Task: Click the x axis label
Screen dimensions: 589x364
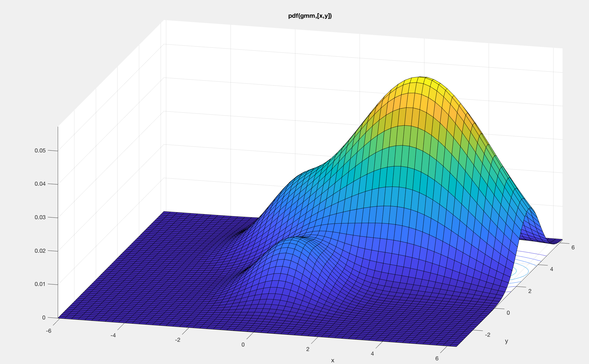Action: coord(333,360)
